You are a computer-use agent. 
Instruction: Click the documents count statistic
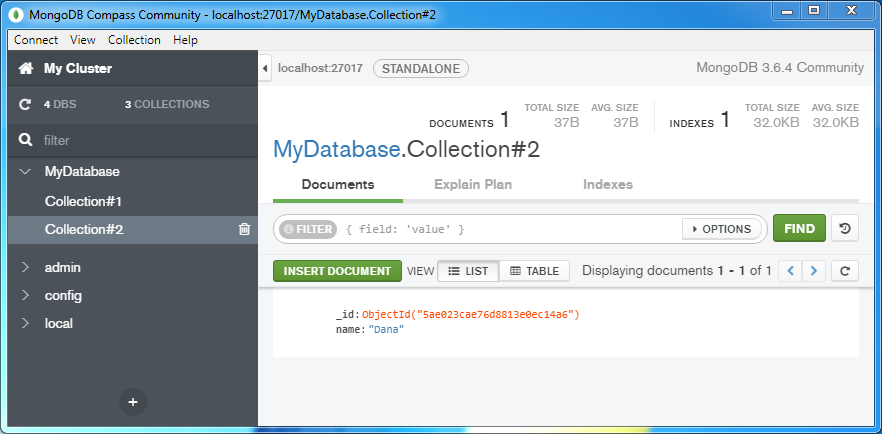click(x=470, y=120)
